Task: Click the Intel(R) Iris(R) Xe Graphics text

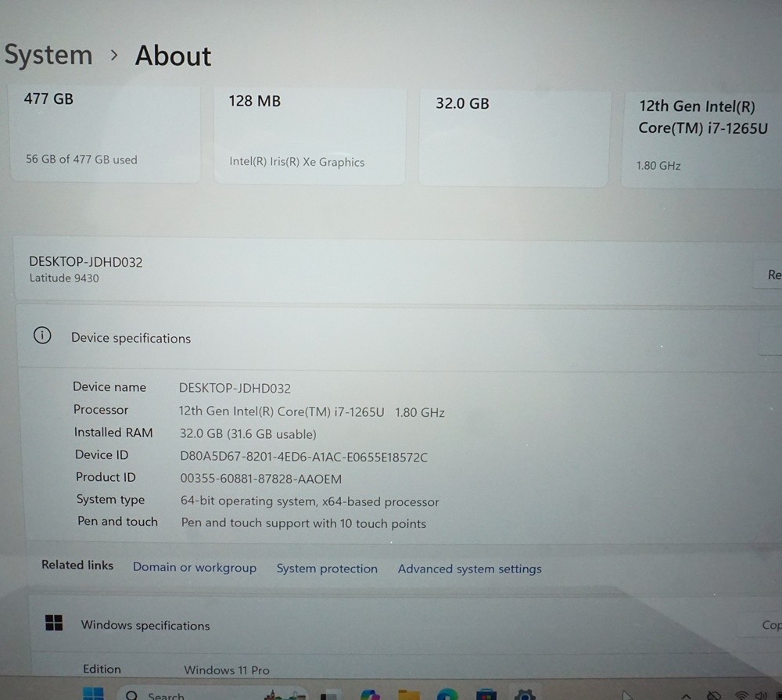Action: (296, 162)
